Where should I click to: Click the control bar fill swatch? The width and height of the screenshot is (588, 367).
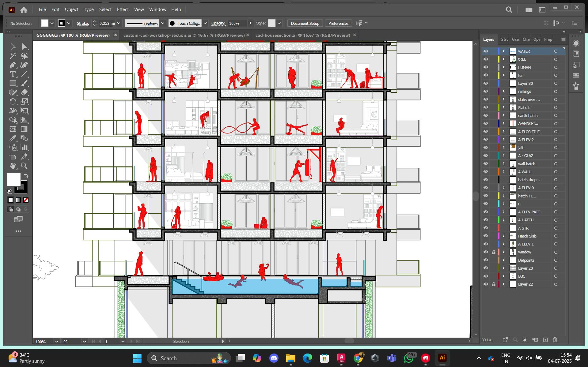point(45,23)
